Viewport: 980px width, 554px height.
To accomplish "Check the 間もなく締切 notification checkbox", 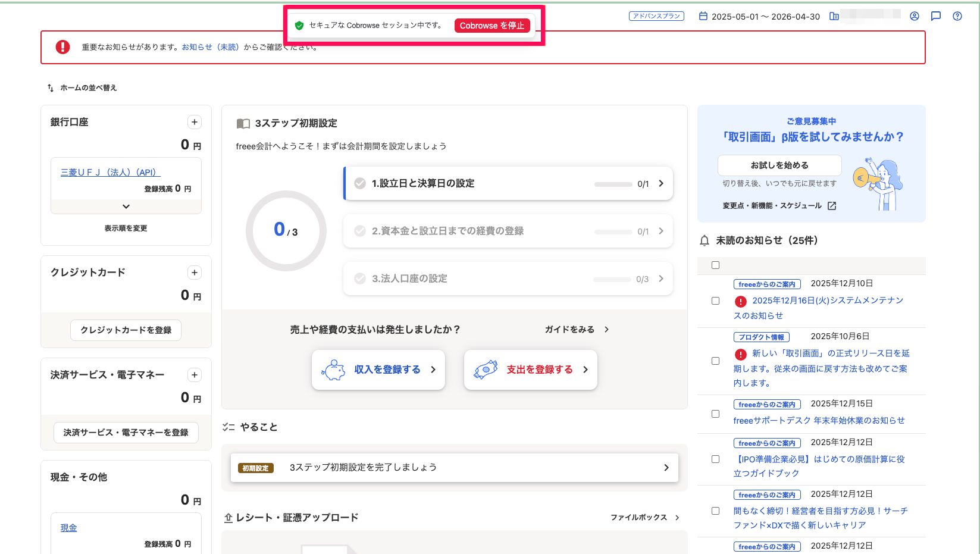I will tap(716, 511).
